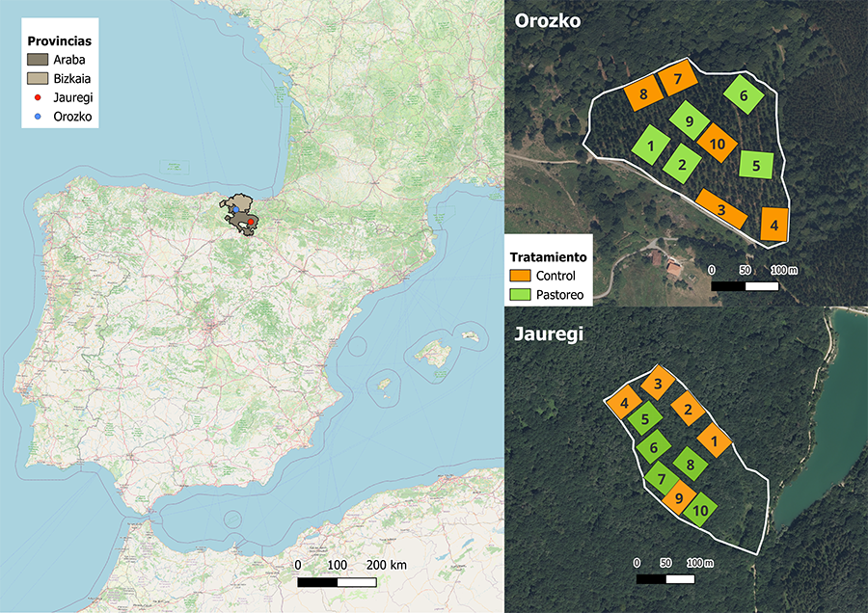868x613 pixels.
Task: Click green plot 5 in the Jauregi panel
Action: (x=645, y=418)
